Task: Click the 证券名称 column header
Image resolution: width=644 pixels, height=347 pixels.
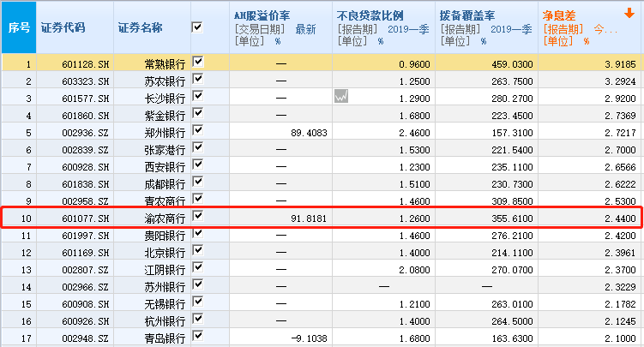Action: (x=152, y=27)
